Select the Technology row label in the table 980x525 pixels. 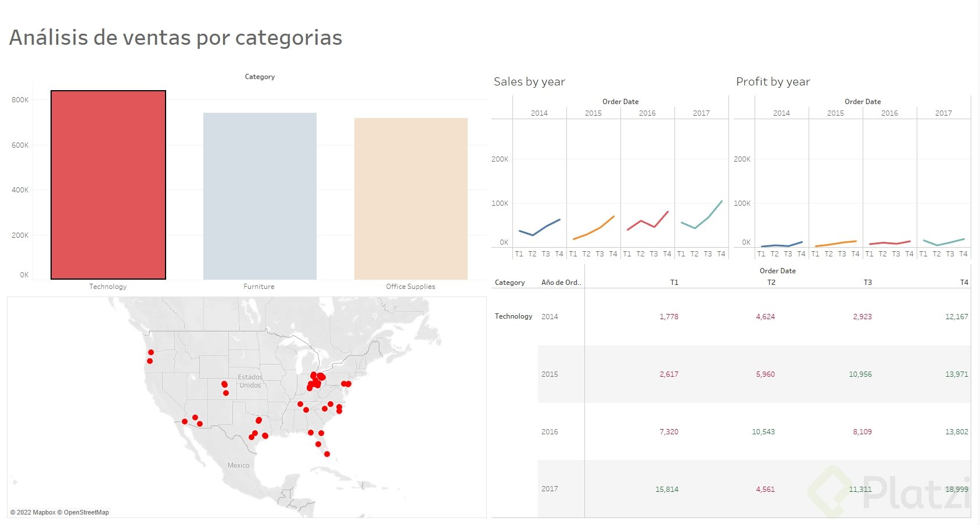click(514, 316)
